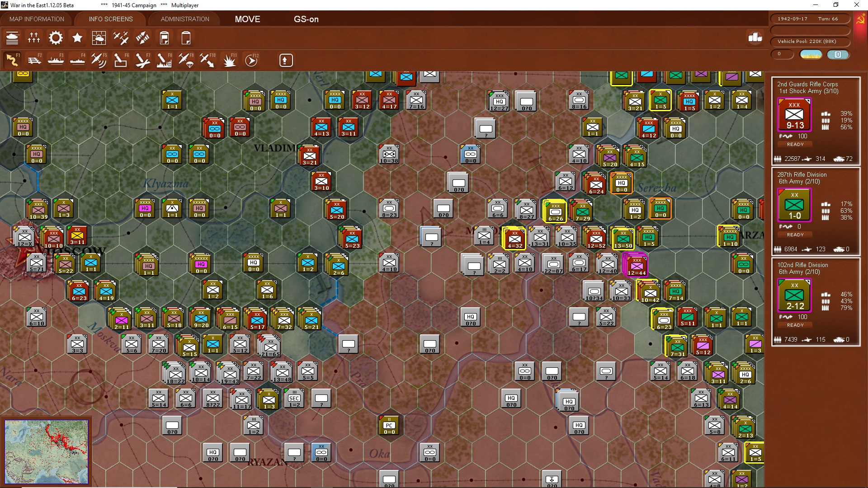Select the F2 rail move mode
This screenshot has width=868, height=488.
click(x=34, y=60)
